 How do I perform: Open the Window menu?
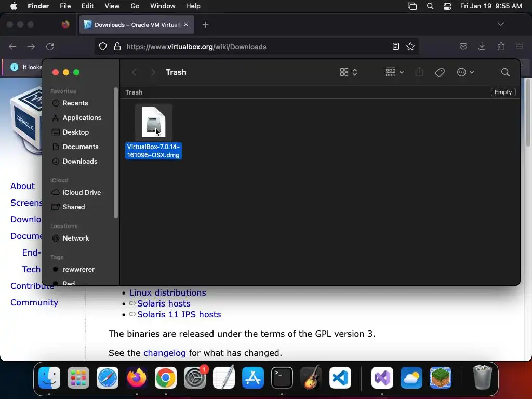tap(163, 6)
